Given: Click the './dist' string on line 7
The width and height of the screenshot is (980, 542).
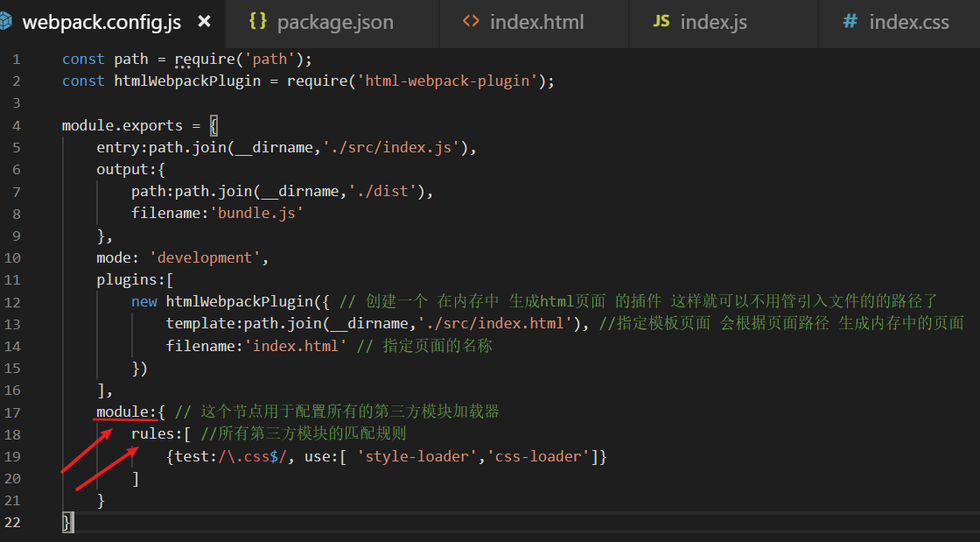Looking at the screenshot, I should [382, 191].
